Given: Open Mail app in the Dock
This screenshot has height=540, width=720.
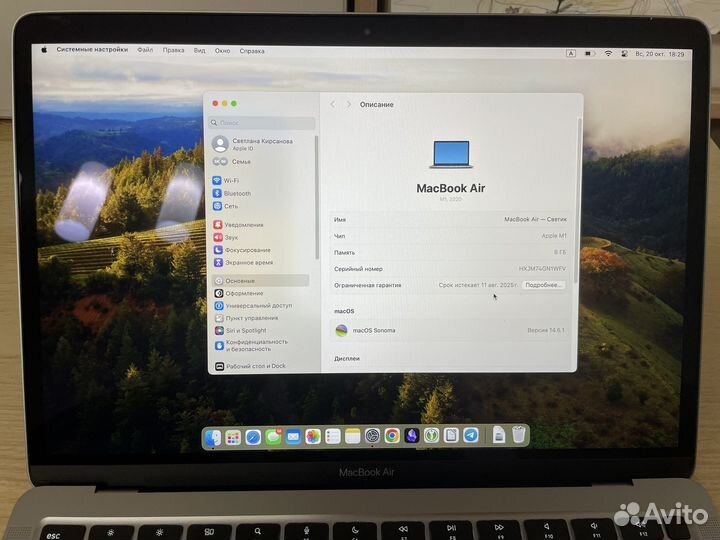Looking at the screenshot, I should [293, 437].
